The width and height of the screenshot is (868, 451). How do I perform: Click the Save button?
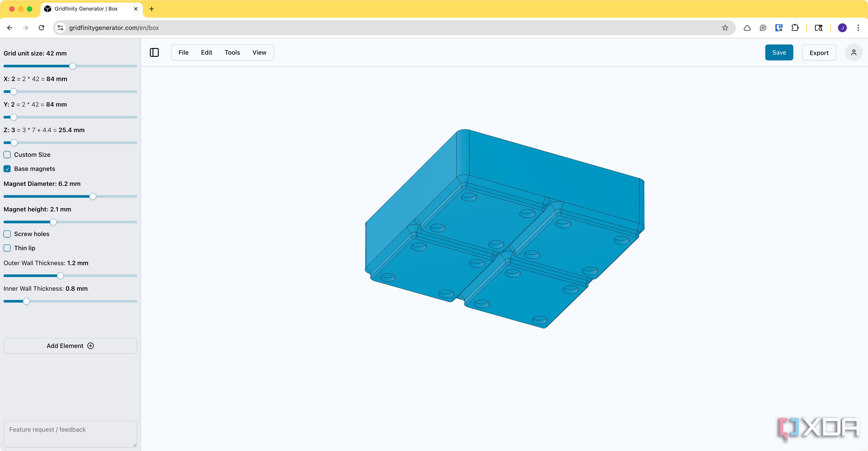pos(779,52)
